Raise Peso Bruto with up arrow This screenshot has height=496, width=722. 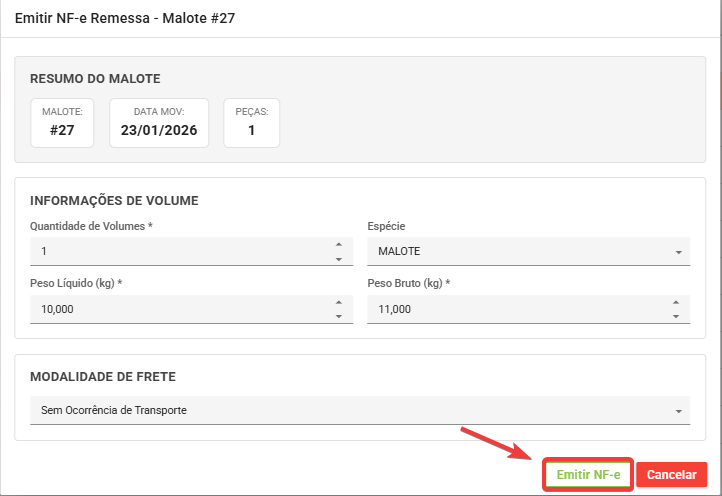(x=676, y=302)
